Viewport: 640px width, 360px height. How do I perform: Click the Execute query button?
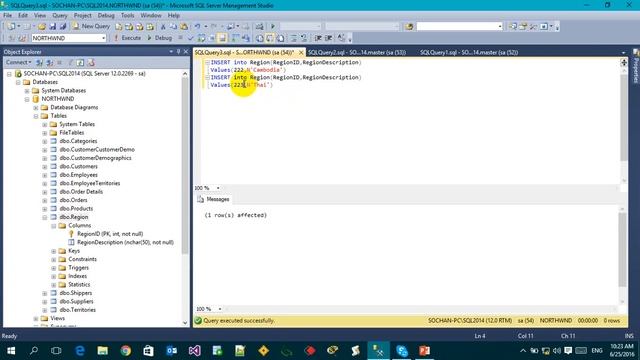point(127,38)
